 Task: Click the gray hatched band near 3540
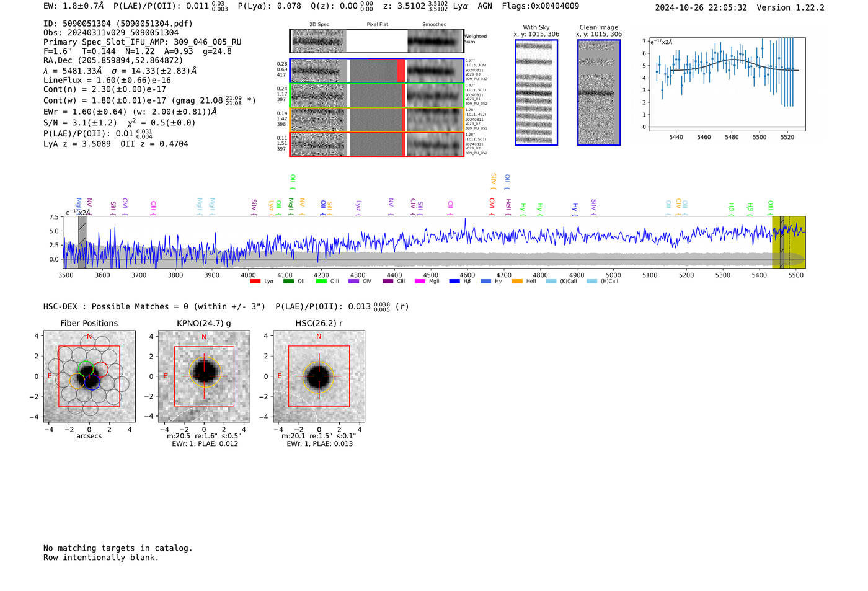pyautogui.click(x=82, y=242)
